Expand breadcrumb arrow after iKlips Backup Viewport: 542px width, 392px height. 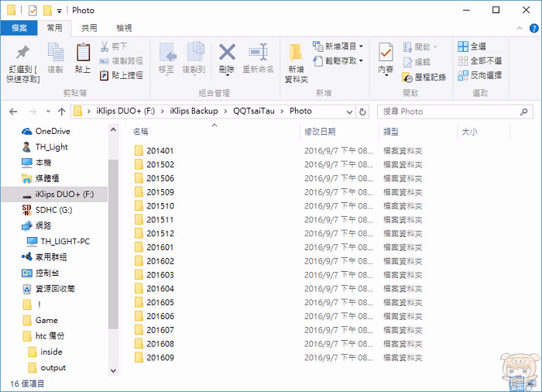[225, 112]
